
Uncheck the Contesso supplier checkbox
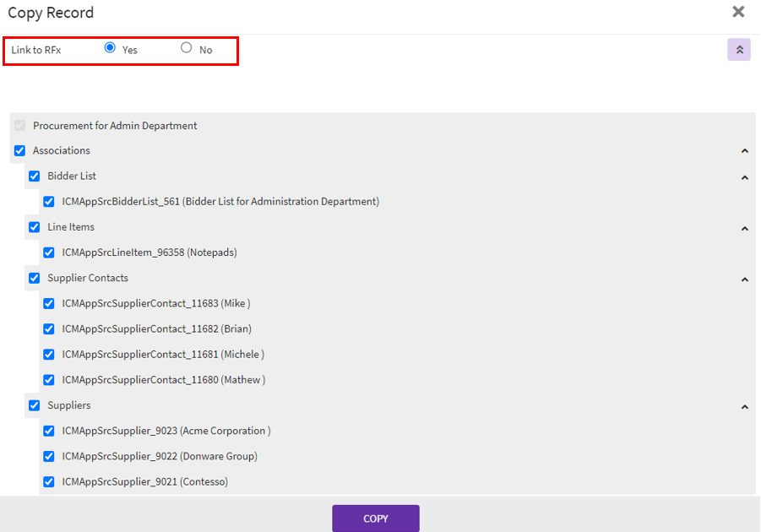[x=49, y=481]
